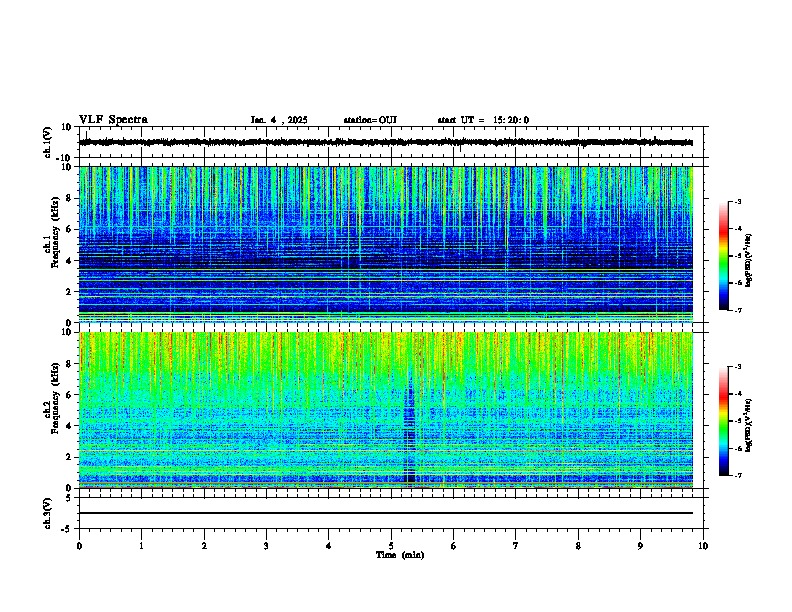Click the "-3" tick on ch.1 colorbar
The height and width of the screenshot is (612, 792).
coord(738,201)
